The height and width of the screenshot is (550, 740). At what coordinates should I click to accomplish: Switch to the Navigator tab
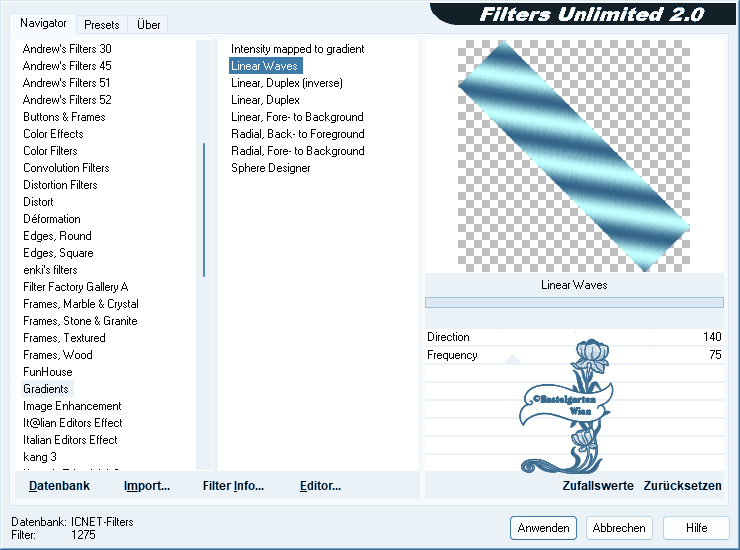tap(43, 23)
